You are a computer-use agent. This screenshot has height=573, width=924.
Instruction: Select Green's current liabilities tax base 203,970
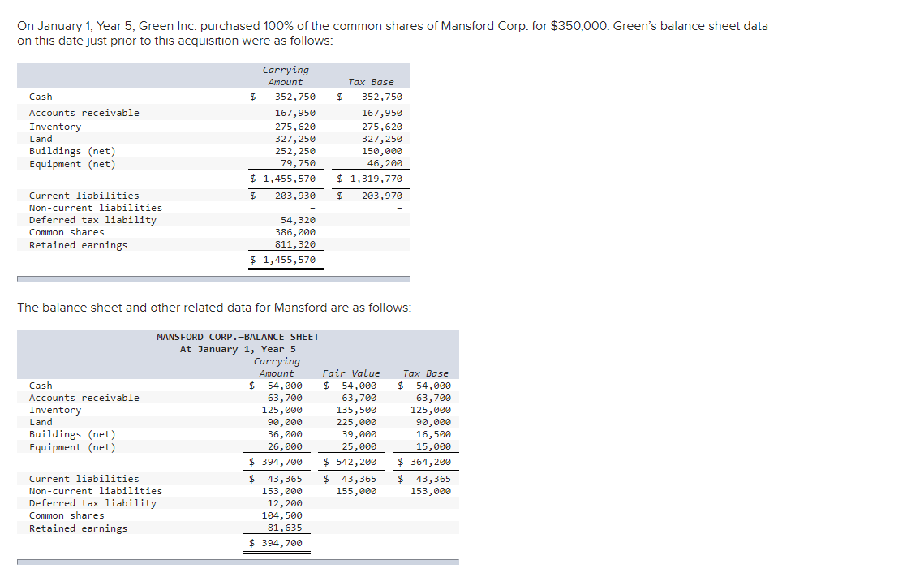tap(382, 196)
